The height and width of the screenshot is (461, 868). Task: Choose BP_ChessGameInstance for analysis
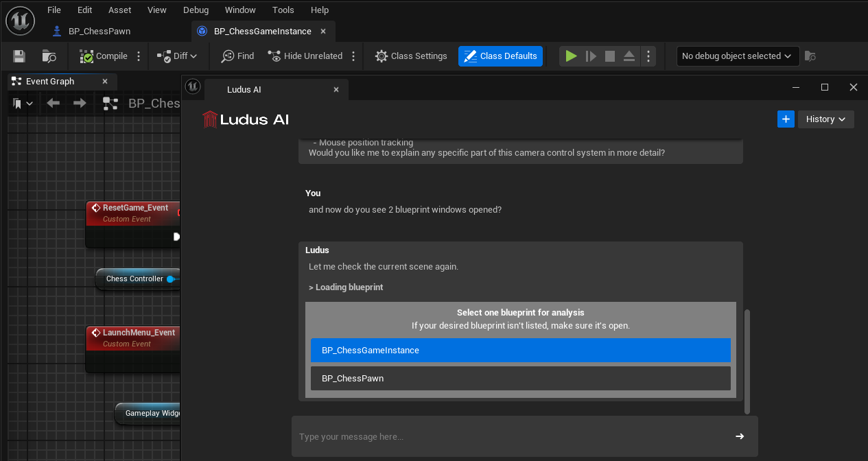coord(521,350)
